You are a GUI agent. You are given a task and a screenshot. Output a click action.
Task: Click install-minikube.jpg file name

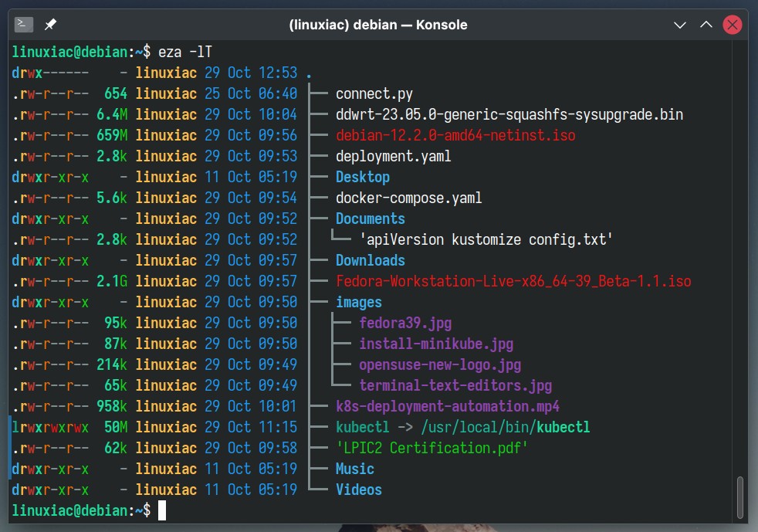[436, 344]
